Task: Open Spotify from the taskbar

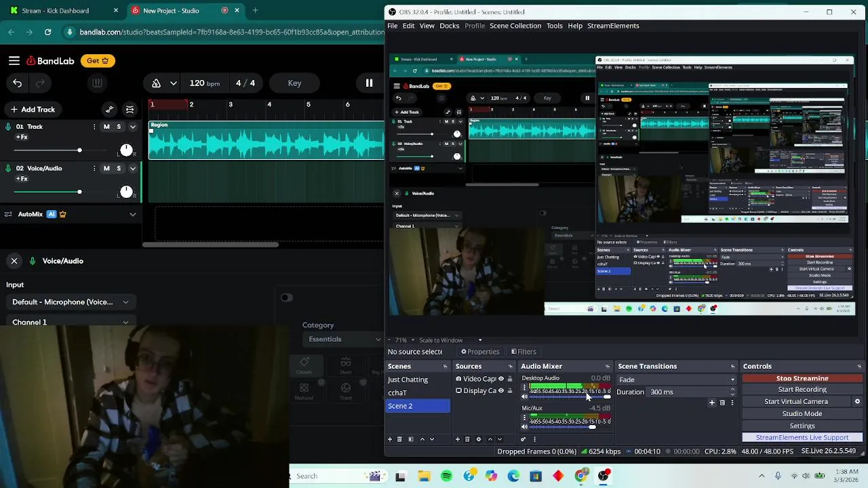Action: 446,476
